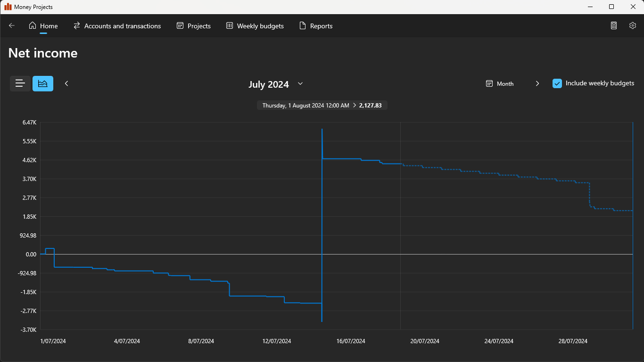Open settings gear icon
Screen dimensions: 644x362
click(633, 26)
